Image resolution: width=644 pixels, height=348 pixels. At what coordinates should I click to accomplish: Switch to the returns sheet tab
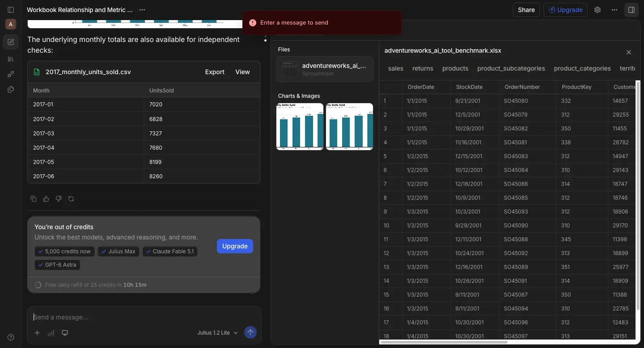click(423, 68)
